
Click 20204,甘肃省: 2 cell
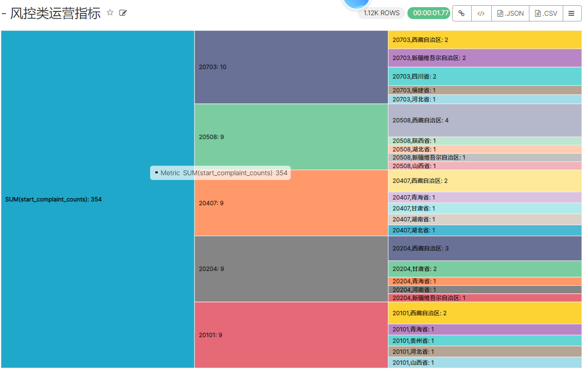(485, 269)
